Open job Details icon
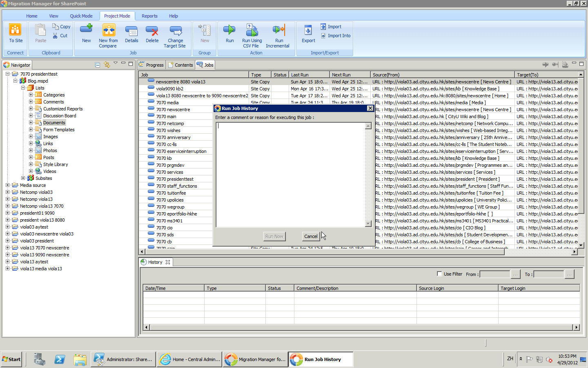The image size is (588, 368). [x=131, y=31]
